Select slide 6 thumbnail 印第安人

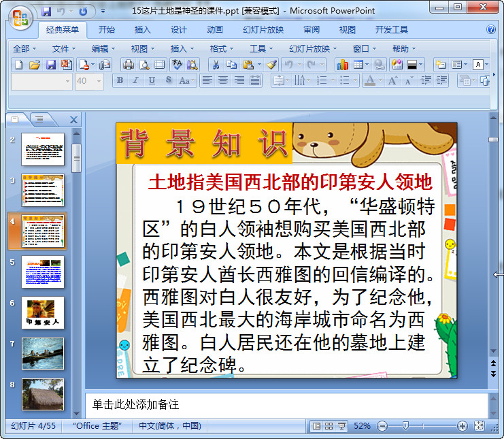[x=42, y=312]
